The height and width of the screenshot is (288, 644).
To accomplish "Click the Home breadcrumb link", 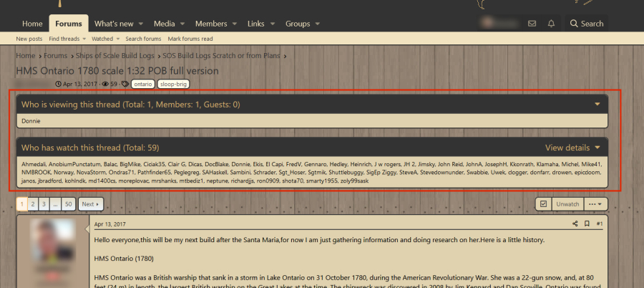I will point(26,56).
